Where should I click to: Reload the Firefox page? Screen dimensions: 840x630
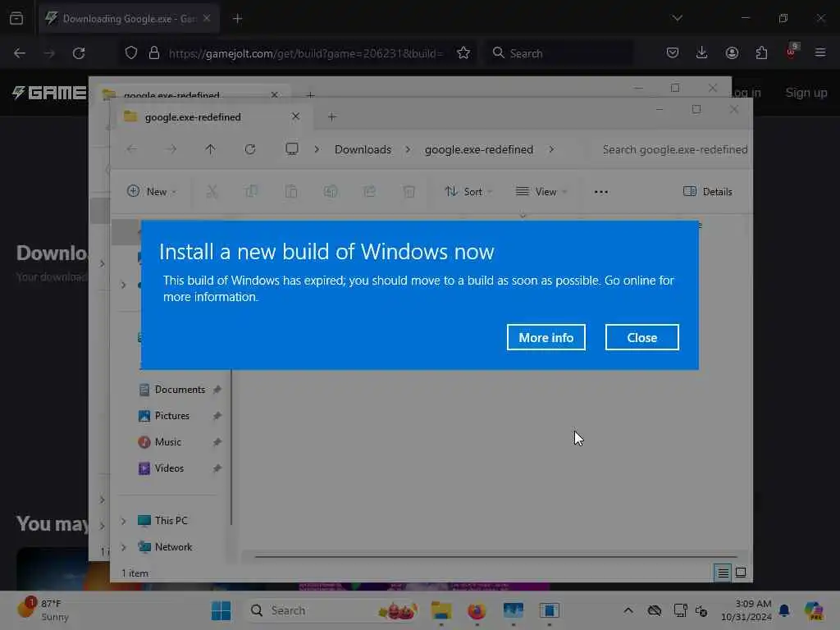click(79, 53)
